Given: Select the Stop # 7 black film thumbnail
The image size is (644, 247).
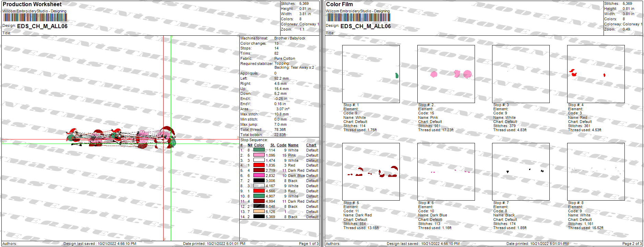Looking at the screenshot, I should click(x=521, y=172).
